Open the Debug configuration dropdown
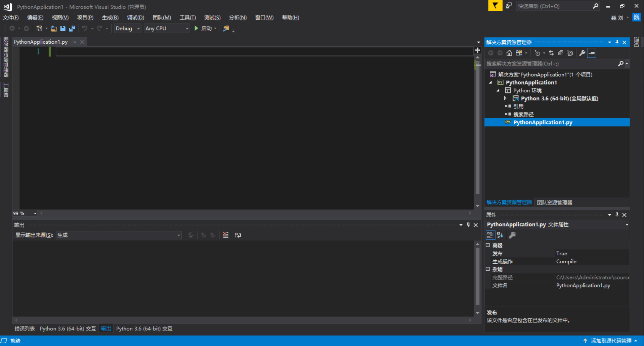644x346 pixels. pyautogui.click(x=127, y=29)
